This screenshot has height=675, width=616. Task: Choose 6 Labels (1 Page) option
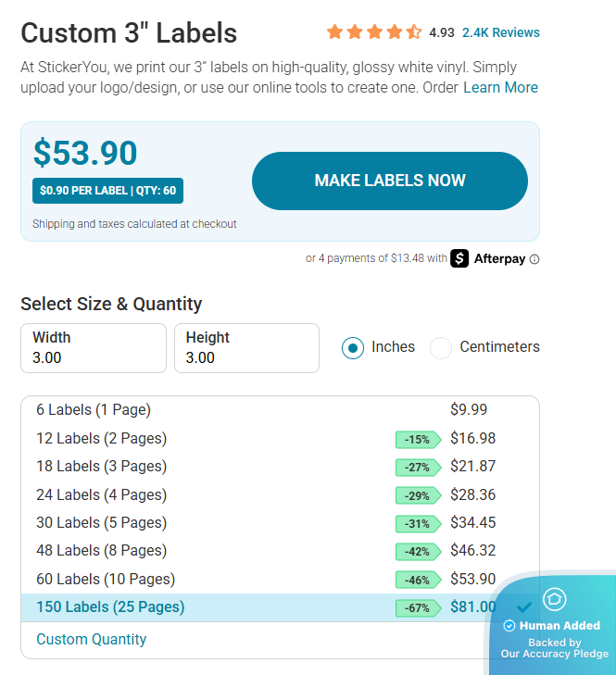[94, 409]
